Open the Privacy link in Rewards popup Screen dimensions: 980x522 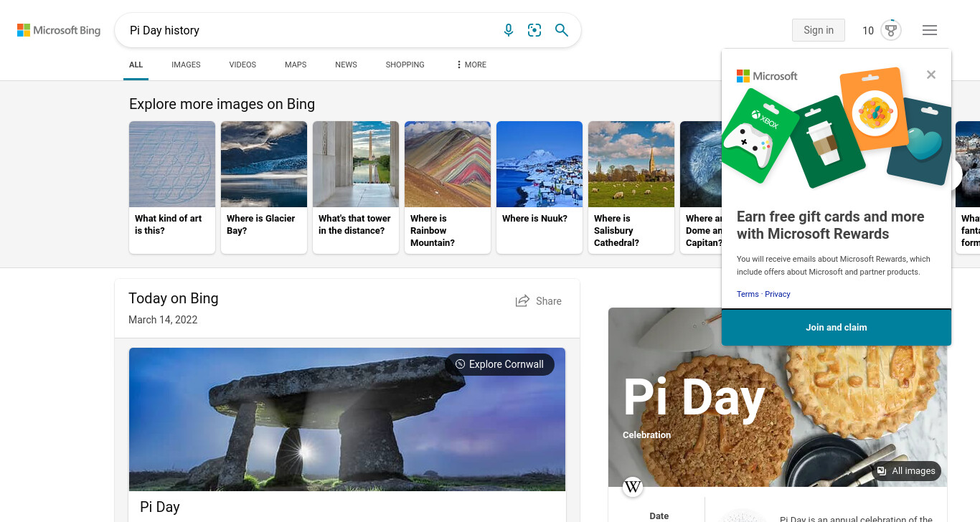coord(778,294)
